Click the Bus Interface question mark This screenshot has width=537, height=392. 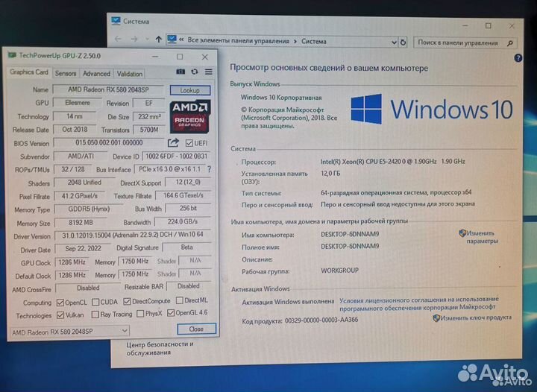pyautogui.click(x=208, y=169)
